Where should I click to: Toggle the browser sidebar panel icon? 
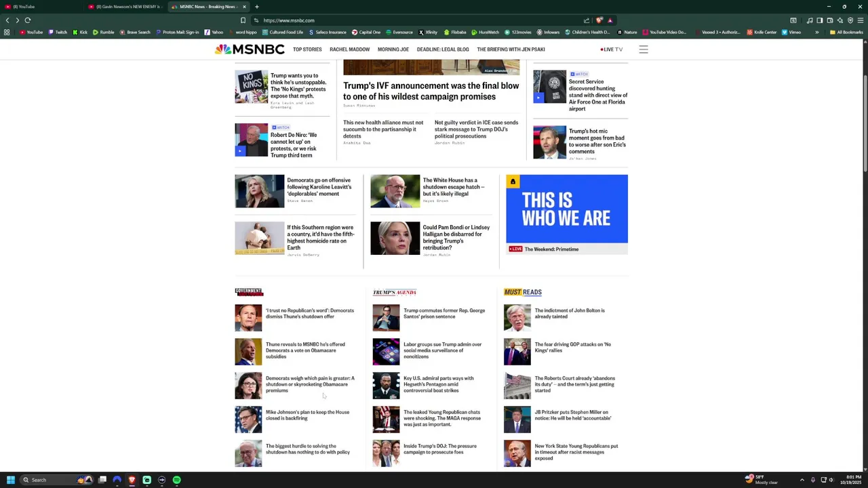(819, 20)
